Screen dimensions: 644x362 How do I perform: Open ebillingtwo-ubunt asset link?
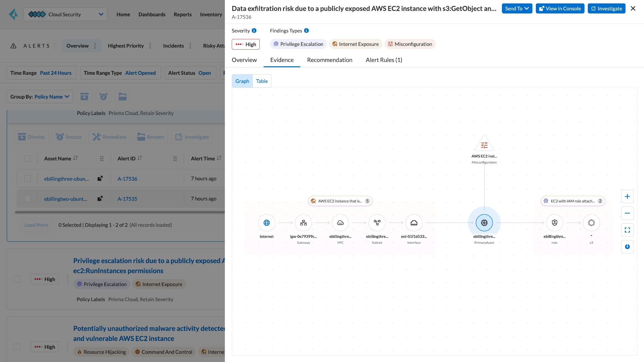66,199
